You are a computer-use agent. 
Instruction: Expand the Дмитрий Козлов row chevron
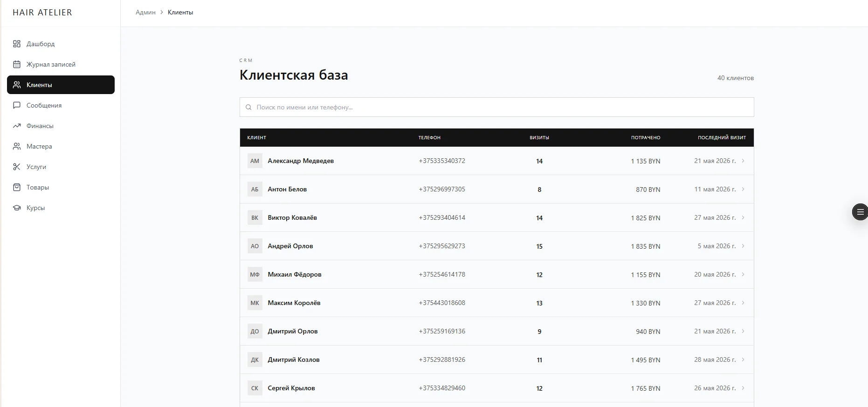click(743, 360)
